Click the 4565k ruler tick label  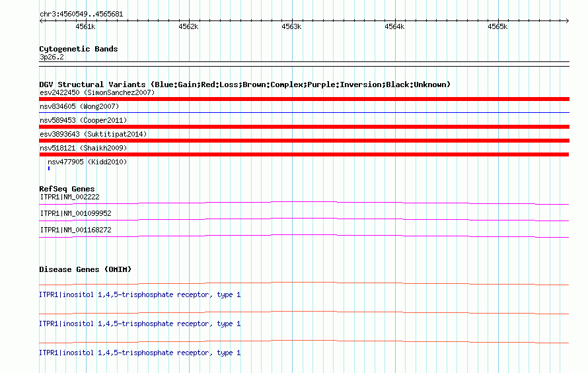pos(497,26)
